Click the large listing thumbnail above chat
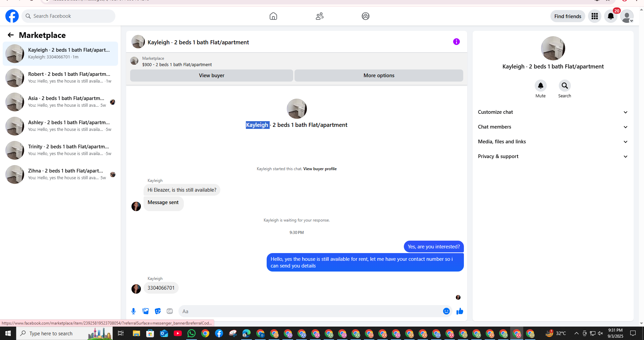This screenshot has width=644, height=340. click(x=297, y=109)
